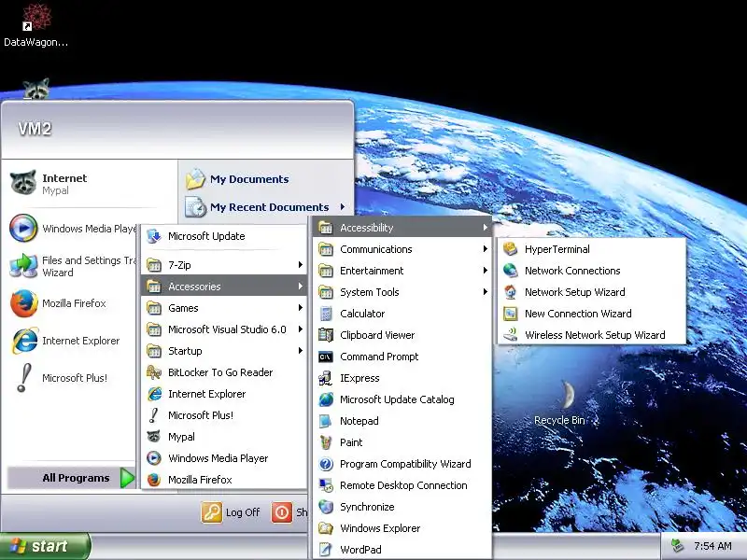Screen dimensions: 747x560
Task: Open Microsoft Update Catalog
Action: click(x=402, y=399)
